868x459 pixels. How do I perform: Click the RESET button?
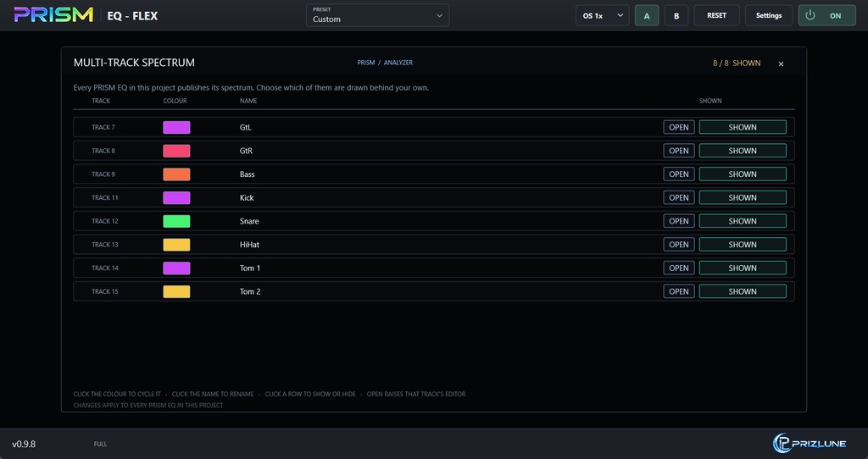[716, 15]
